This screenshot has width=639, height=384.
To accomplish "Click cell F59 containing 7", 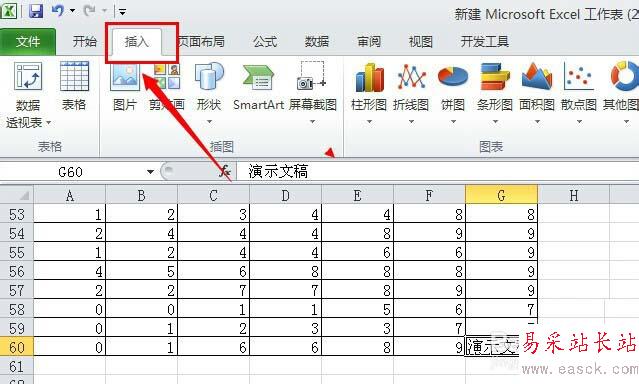I will (x=430, y=328).
